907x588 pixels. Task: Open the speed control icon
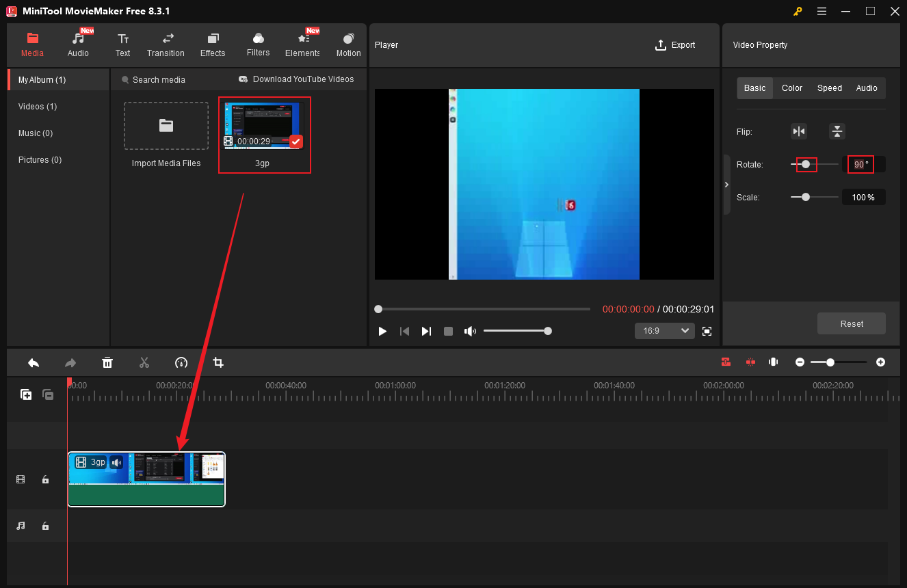[181, 362]
